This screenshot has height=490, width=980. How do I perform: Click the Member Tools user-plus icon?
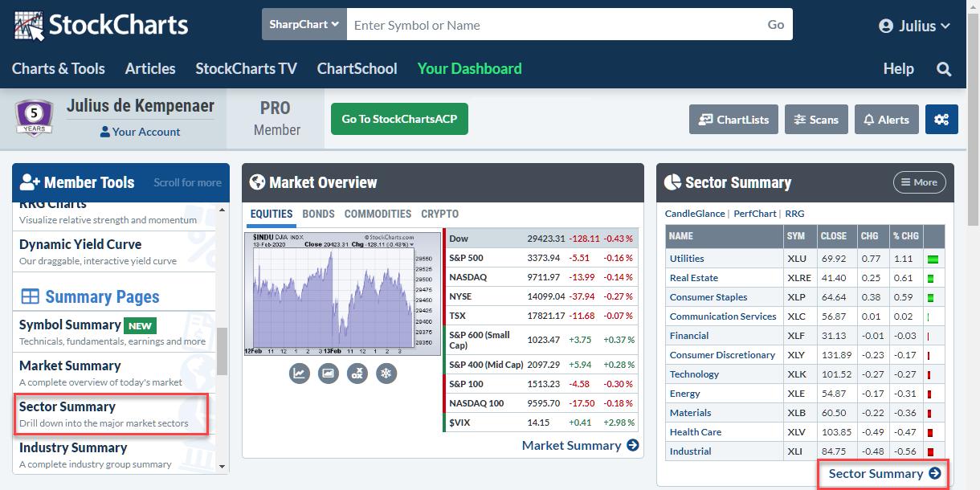[30, 182]
